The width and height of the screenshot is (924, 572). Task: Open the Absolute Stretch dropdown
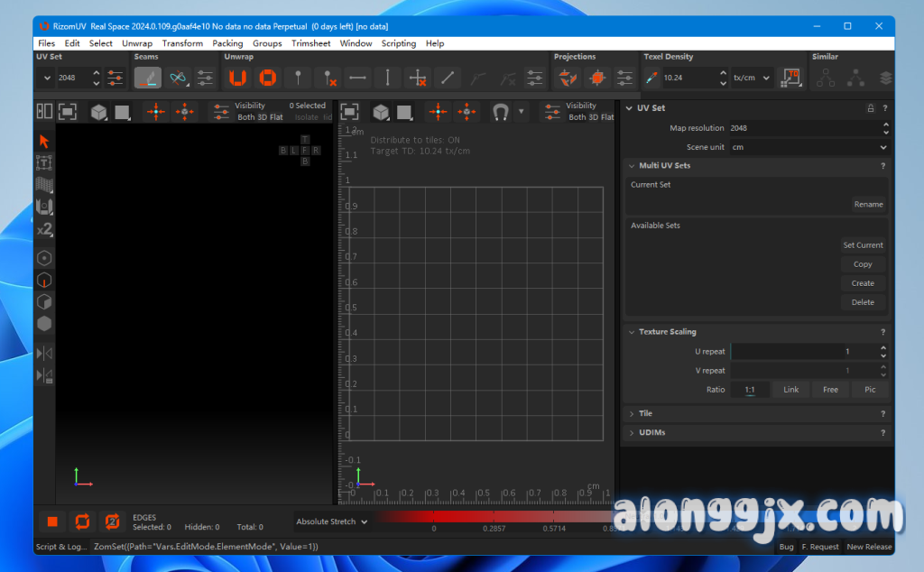click(x=332, y=521)
